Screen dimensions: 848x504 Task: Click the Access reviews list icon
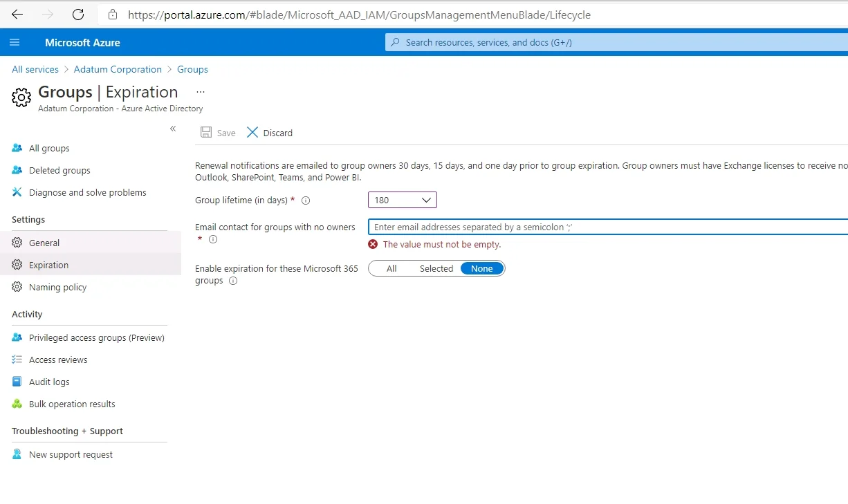pyautogui.click(x=17, y=360)
